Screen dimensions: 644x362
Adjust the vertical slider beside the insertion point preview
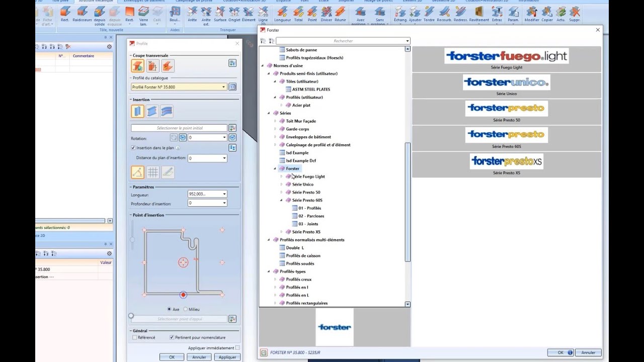click(132, 240)
